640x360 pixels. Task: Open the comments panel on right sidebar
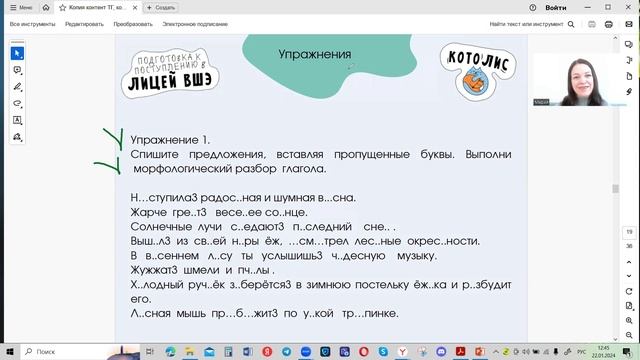[629, 44]
